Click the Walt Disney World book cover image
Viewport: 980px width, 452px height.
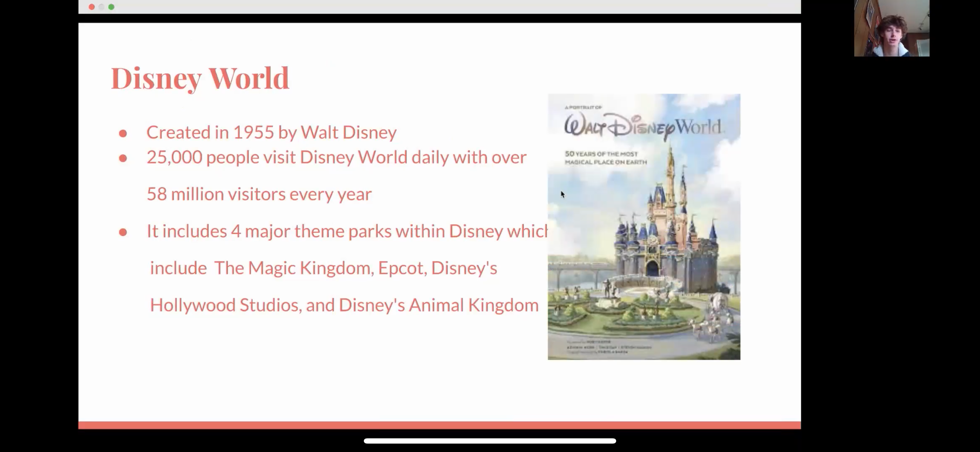pos(644,227)
